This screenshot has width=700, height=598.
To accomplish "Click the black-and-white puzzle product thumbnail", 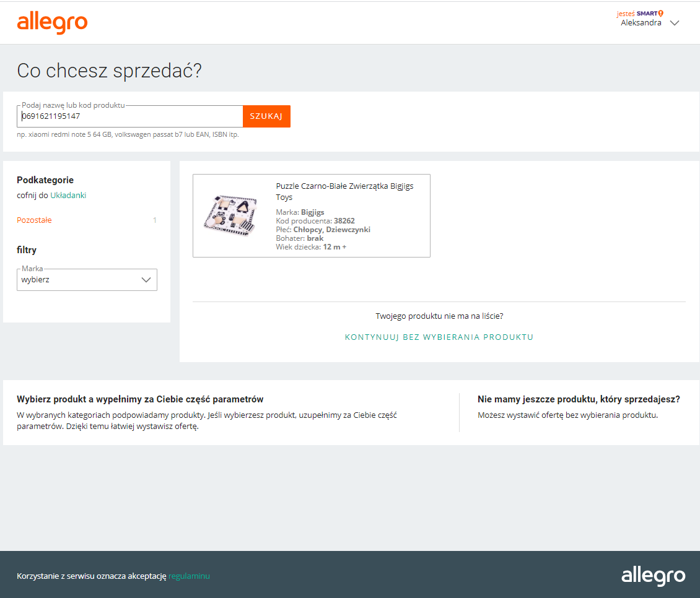I will pos(230,215).
